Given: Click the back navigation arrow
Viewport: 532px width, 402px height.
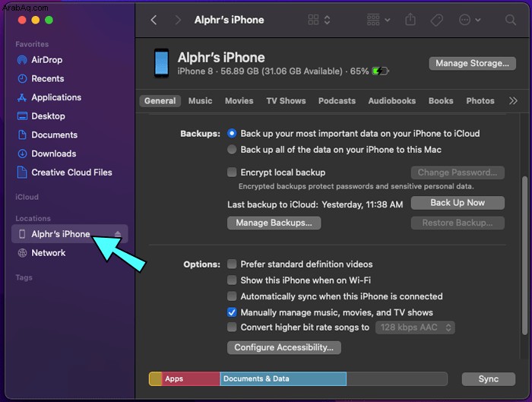Looking at the screenshot, I should [x=154, y=20].
